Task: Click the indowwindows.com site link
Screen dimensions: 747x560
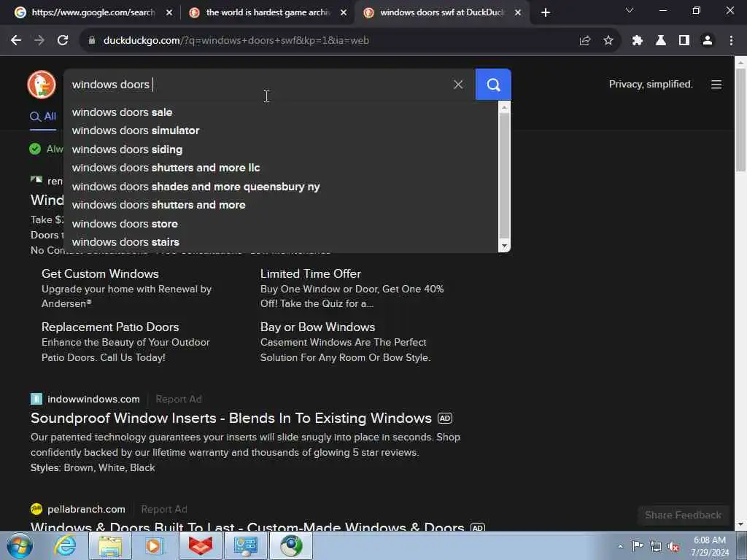Action: click(x=93, y=399)
